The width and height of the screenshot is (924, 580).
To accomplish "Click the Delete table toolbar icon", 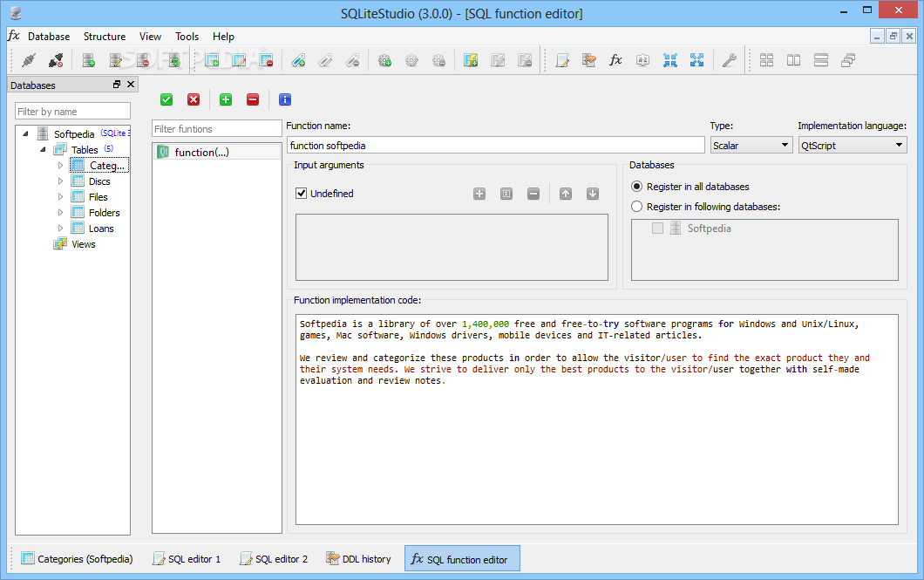I will click(266, 60).
